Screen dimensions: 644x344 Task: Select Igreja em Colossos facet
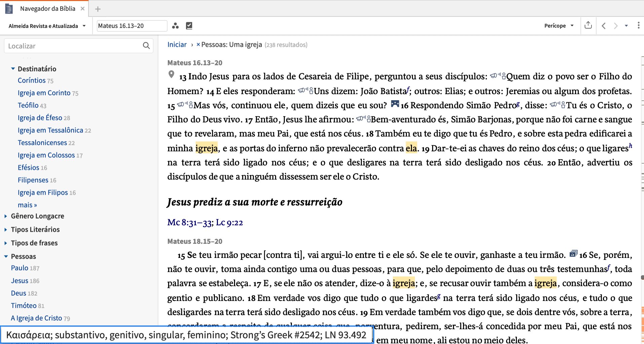click(46, 155)
